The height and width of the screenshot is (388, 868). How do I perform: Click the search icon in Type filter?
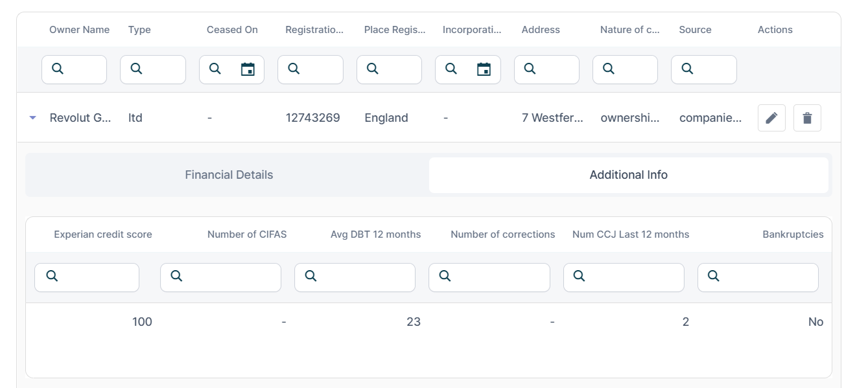point(136,69)
